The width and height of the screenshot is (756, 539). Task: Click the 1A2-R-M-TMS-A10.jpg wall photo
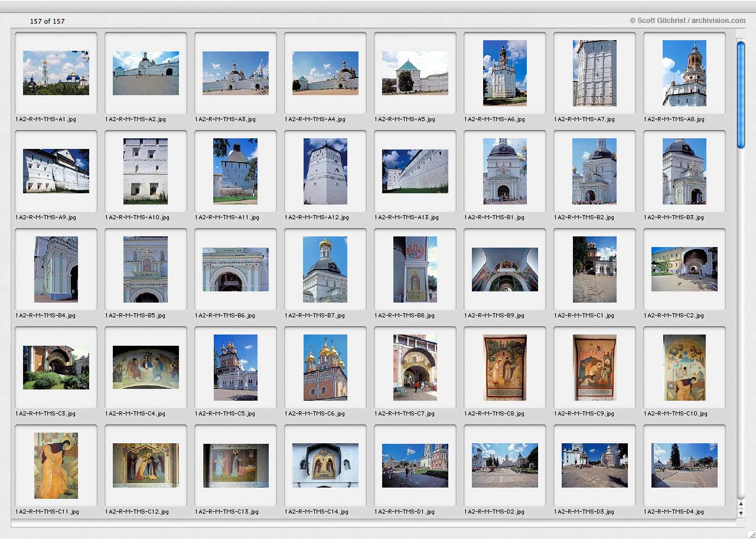coord(146,171)
